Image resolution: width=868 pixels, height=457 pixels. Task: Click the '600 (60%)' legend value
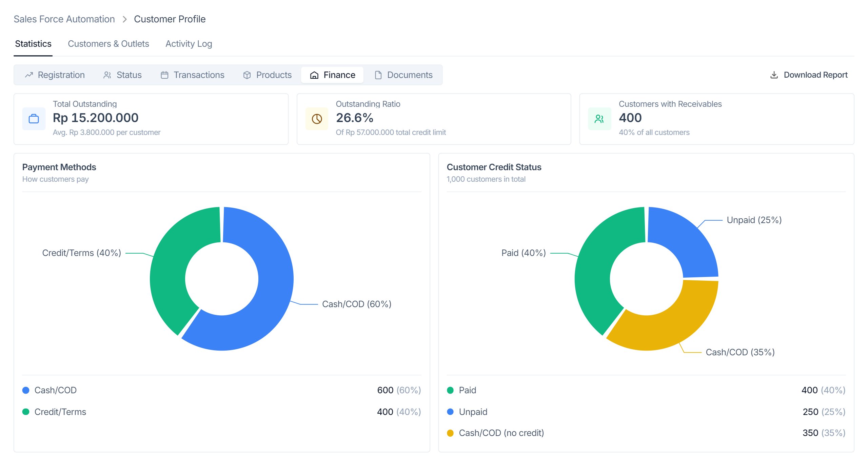[399, 390]
